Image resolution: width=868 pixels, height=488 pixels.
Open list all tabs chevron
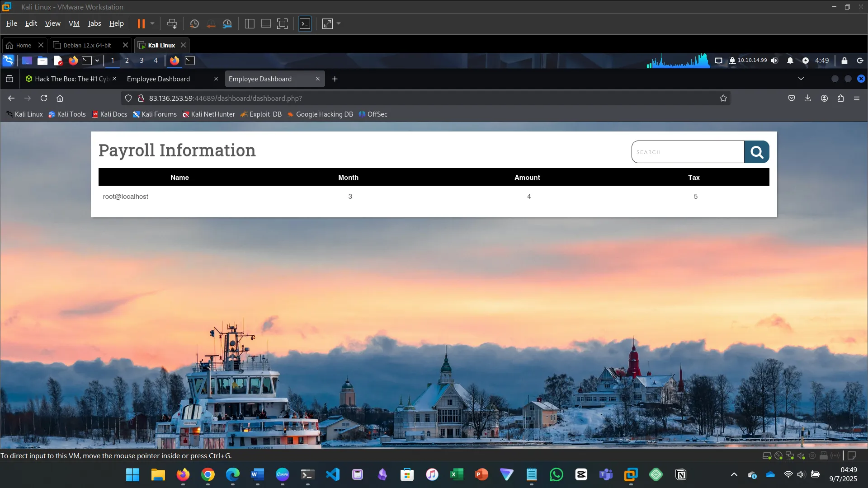click(x=801, y=79)
